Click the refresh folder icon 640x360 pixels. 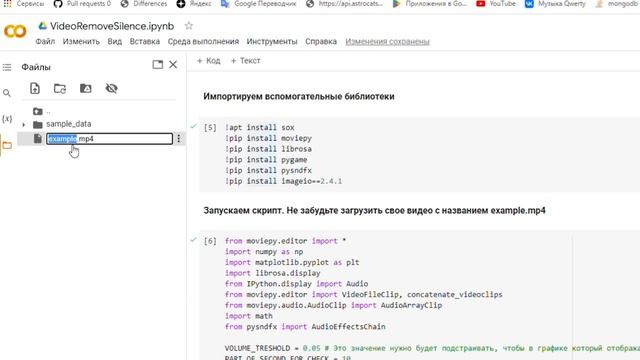click(60, 89)
